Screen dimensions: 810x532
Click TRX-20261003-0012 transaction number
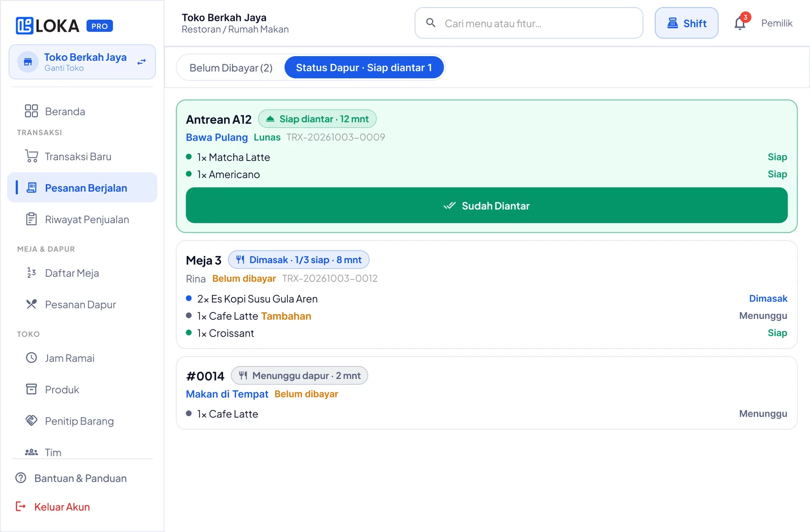coord(330,278)
